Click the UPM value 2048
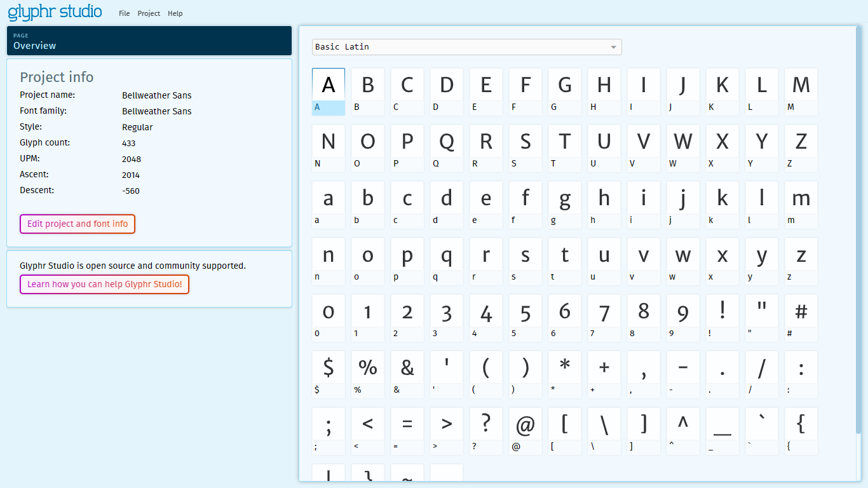The height and width of the screenshot is (488, 868). click(132, 159)
